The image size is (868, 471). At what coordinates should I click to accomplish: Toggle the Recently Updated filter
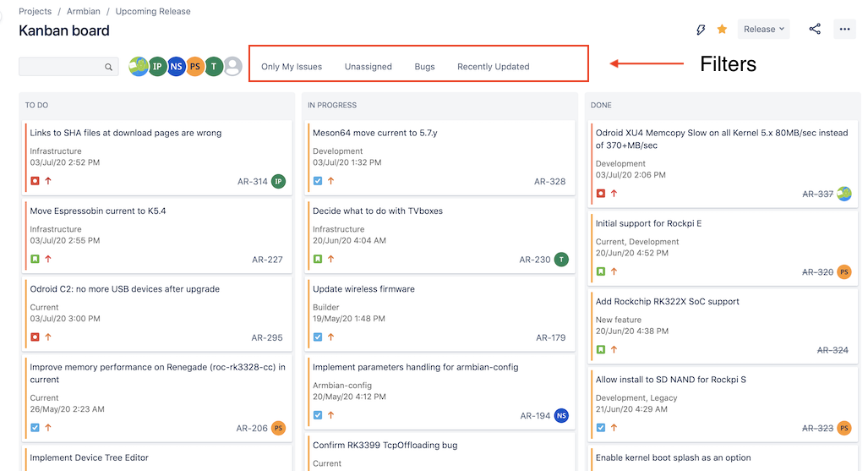(x=494, y=67)
